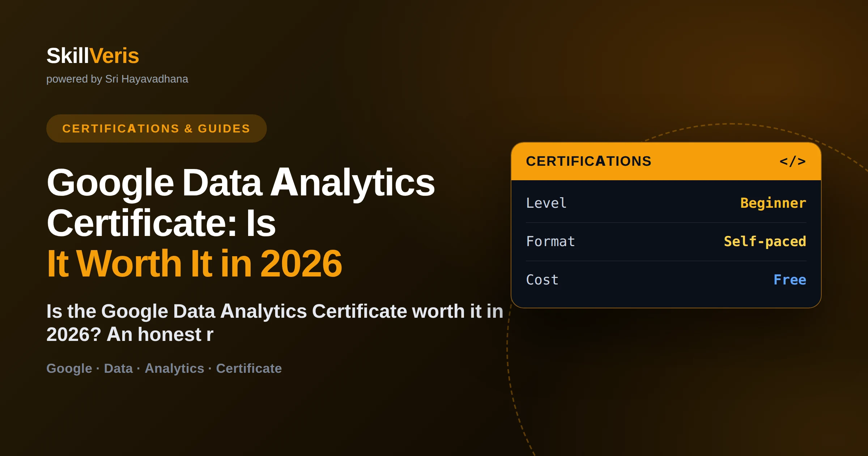Click the SkillVeris logo
868x456 pixels.
(93, 56)
